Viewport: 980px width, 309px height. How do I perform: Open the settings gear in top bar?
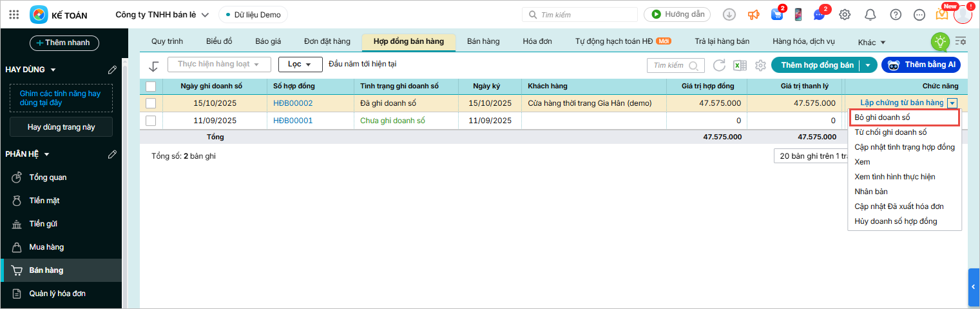845,14
